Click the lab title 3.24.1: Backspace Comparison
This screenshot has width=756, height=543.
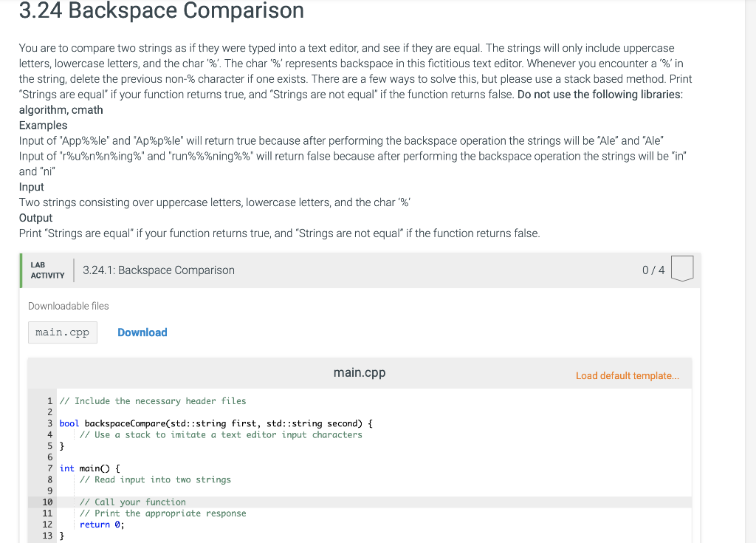[159, 270]
